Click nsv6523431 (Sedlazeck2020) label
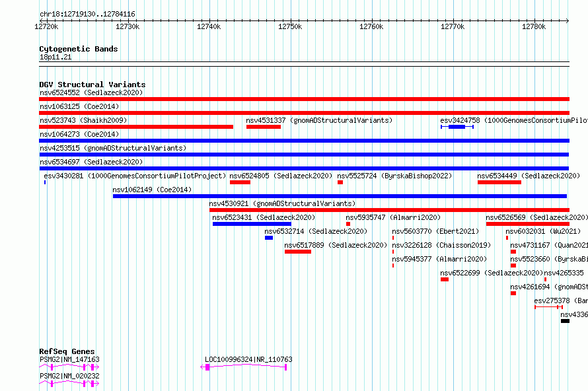 pos(264,217)
